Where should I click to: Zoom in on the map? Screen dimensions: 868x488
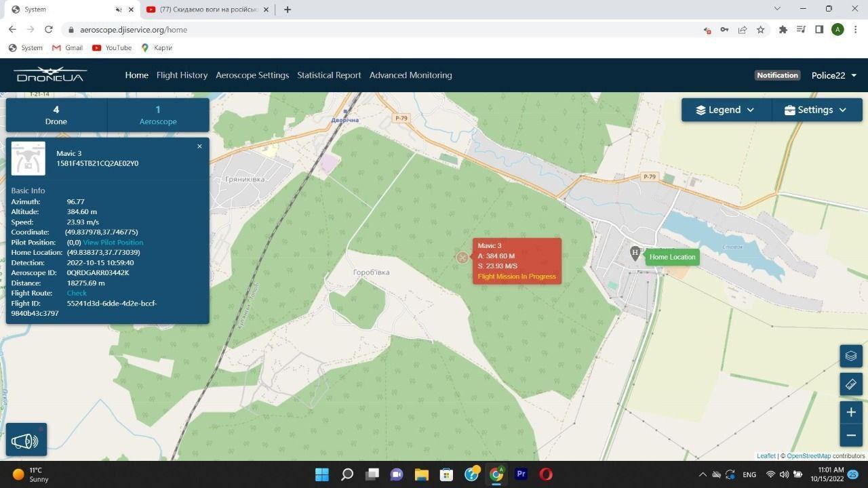click(851, 412)
